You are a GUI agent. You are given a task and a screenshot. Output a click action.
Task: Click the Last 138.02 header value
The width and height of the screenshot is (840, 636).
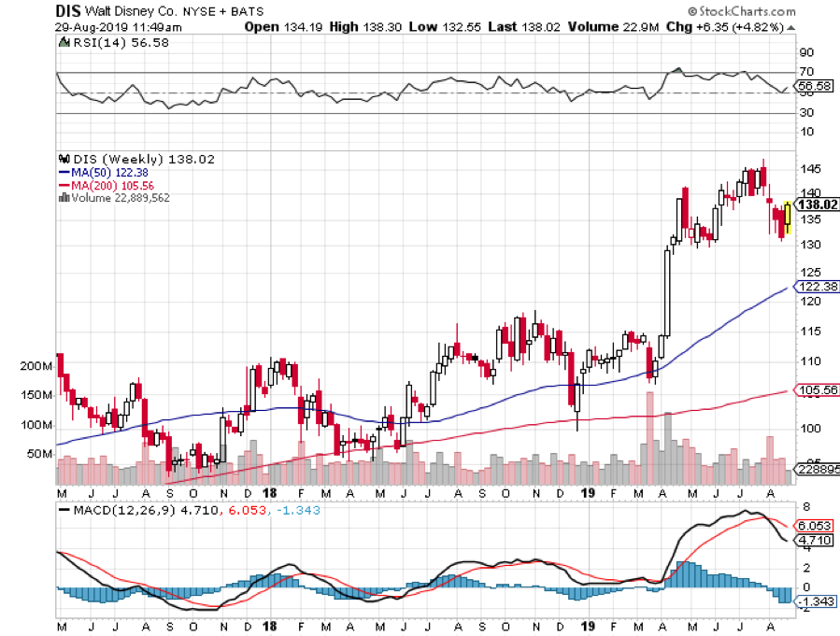click(x=524, y=27)
